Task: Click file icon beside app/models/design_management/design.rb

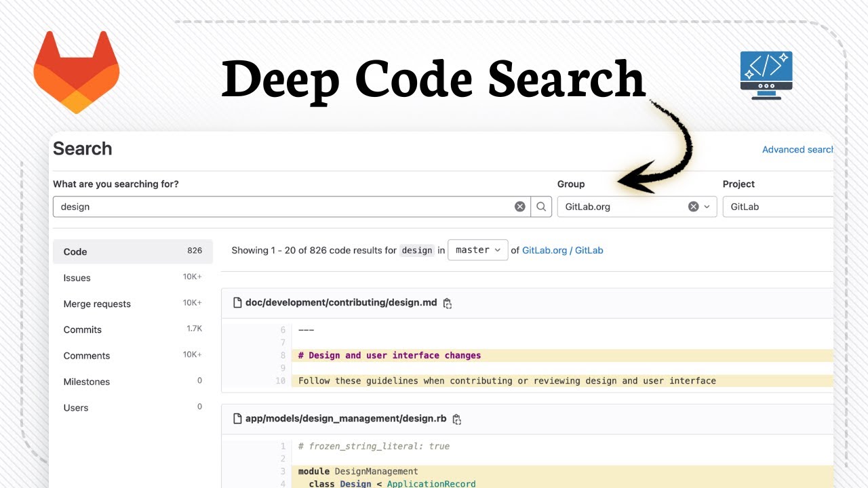Action: (237, 419)
